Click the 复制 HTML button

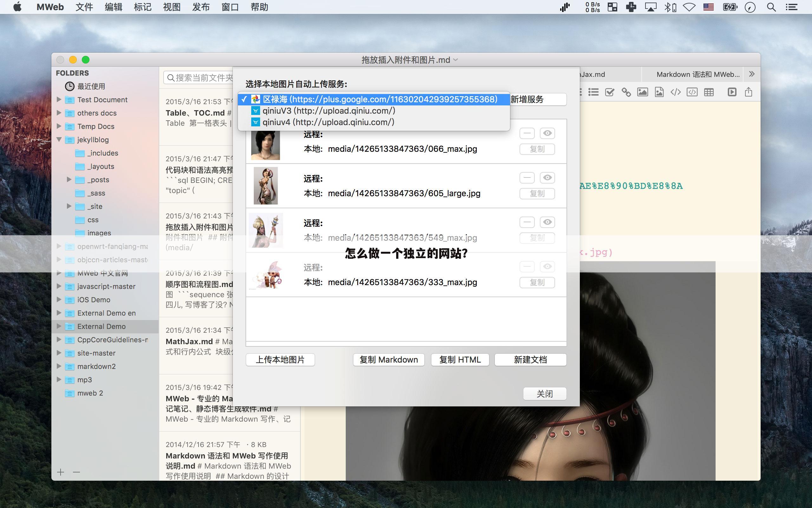[460, 359]
